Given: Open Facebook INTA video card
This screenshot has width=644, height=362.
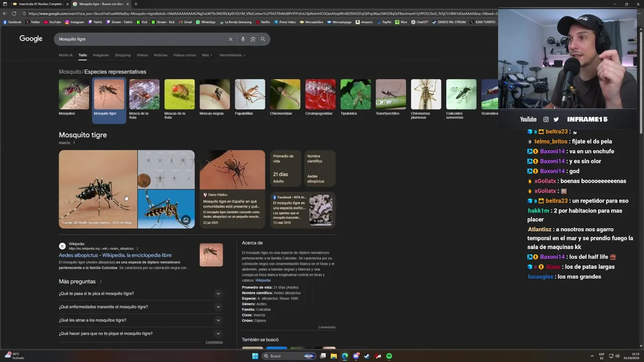Looking at the screenshot, I should [x=303, y=210].
